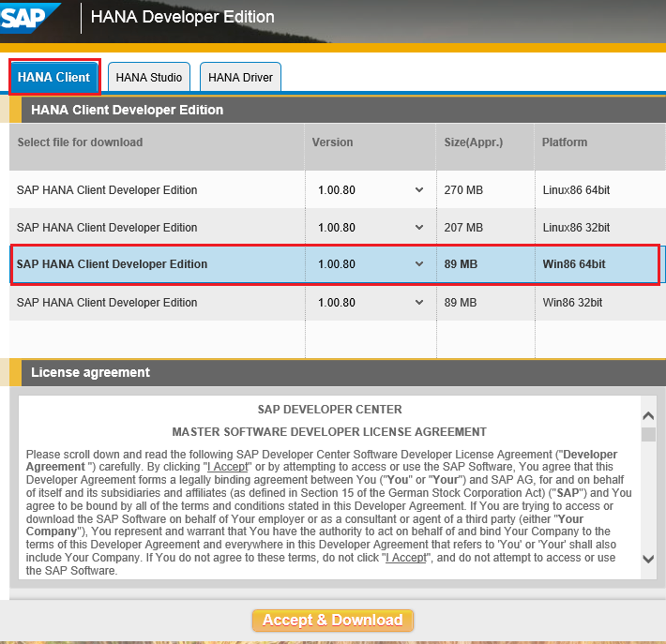Click the "Linux86 64bit" platform cell
This screenshot has height=644, width=666.
576,189
